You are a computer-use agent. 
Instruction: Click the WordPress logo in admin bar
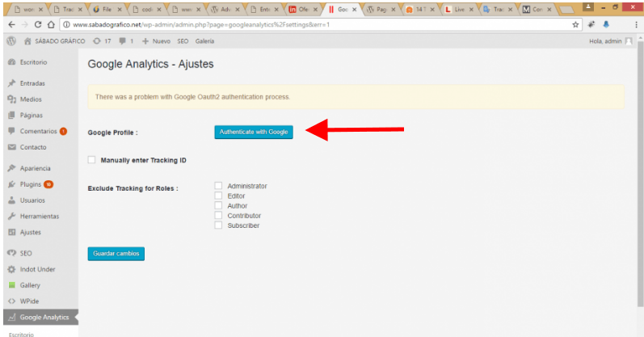pos(11,41)
